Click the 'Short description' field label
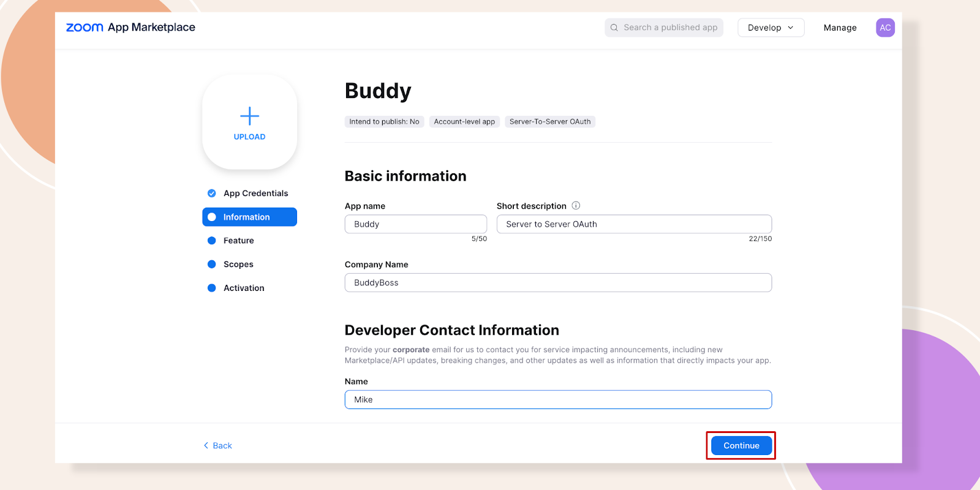 (x=531, y=206)
